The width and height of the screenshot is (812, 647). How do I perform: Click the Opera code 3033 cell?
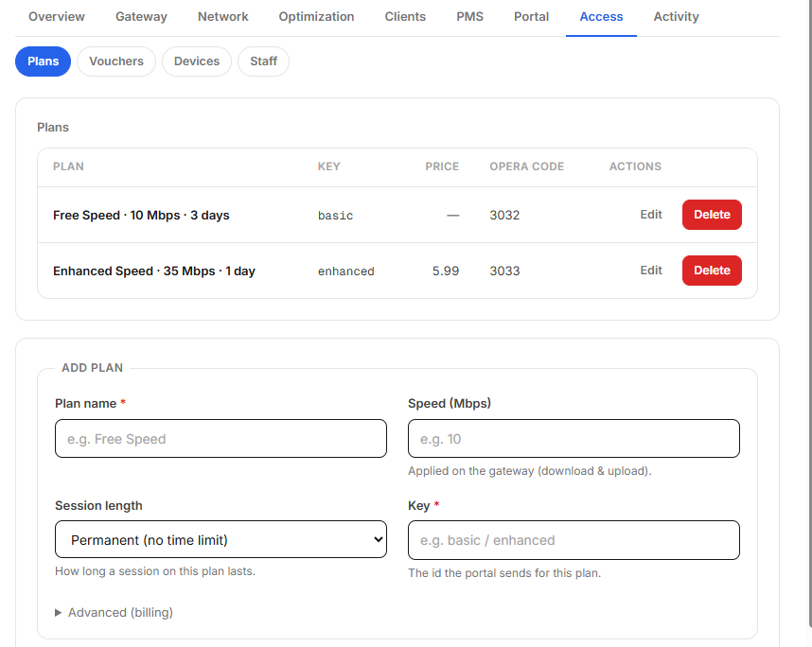pyautogui.click(x=505, y=271)
